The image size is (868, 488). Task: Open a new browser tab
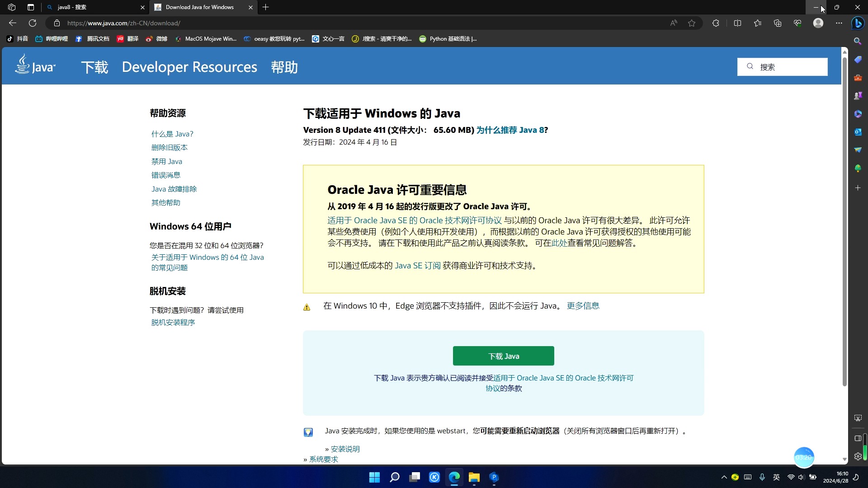(x=266, y=7)
